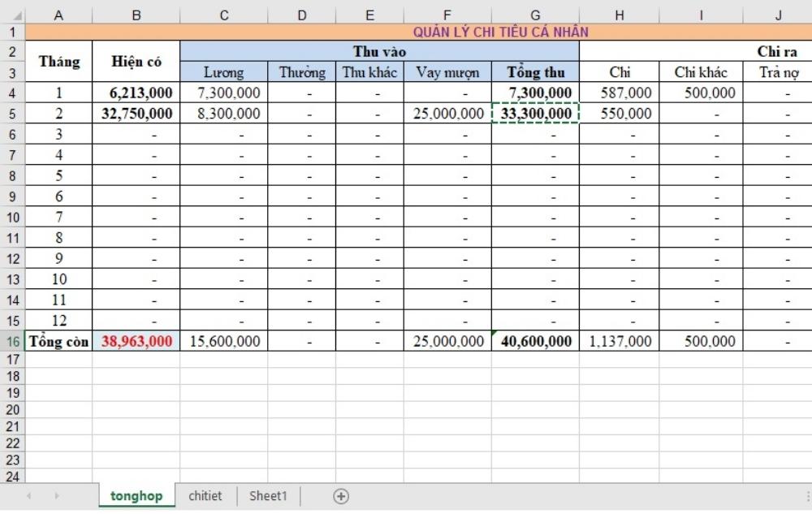Select column B header
812x514 pixels.
pyautogui.click(x=136, y=15)
